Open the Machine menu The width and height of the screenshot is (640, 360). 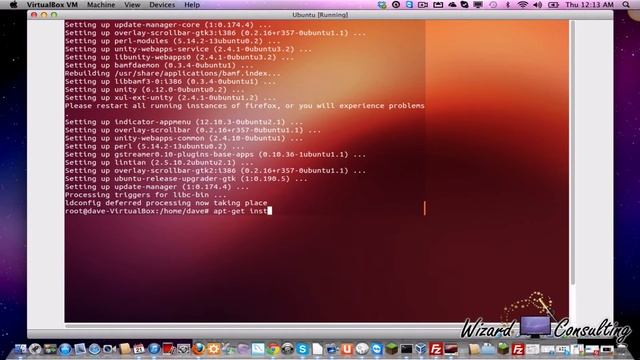pyautogui.click(x=101, y=4)
